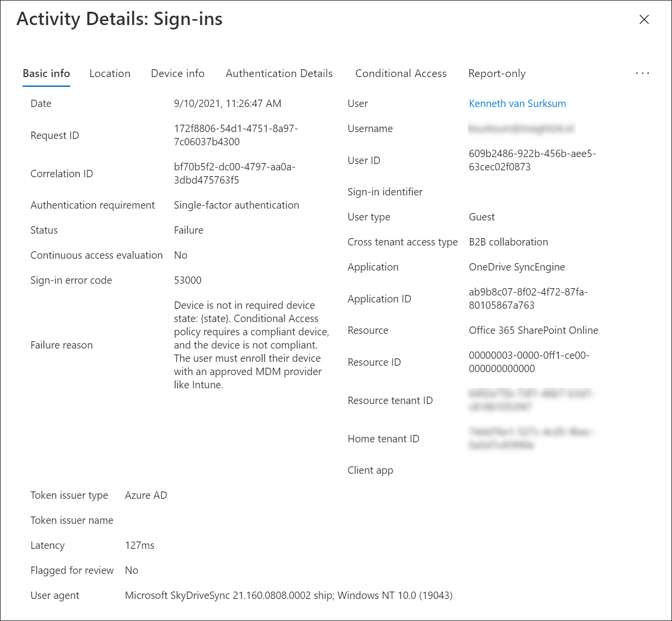The height and width of the screenshot is (621, 672).
Task: Click the User ID GUID value
Action: 532,160
